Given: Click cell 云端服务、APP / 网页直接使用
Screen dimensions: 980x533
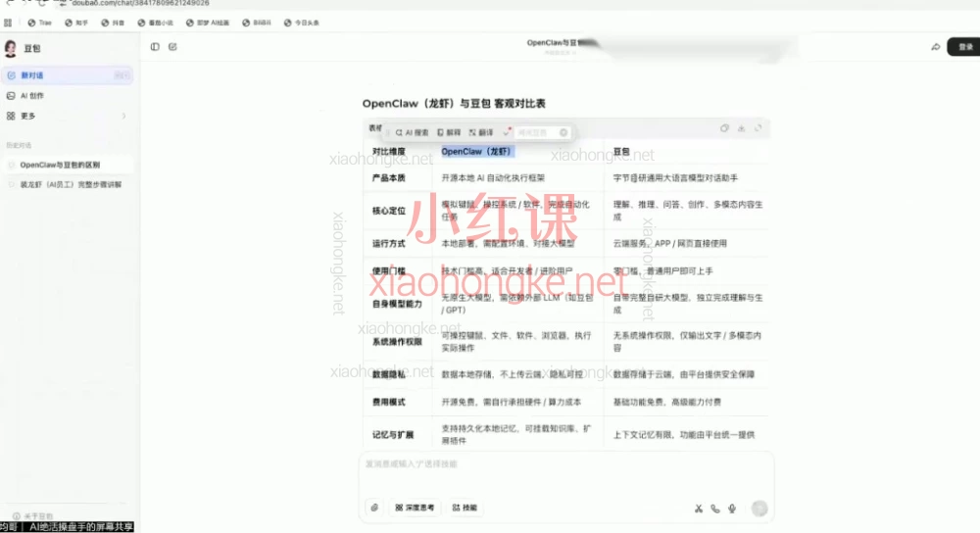Looking at the screenshot, I should (669, 243).
